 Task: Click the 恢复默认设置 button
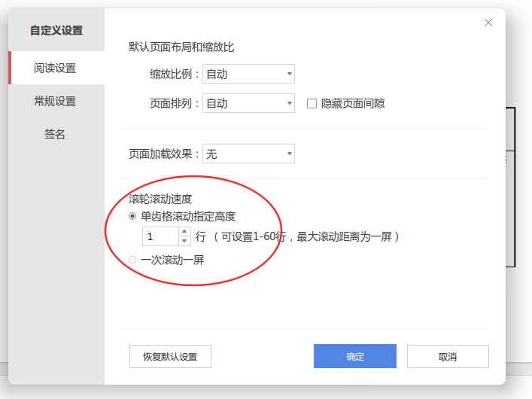170,357
